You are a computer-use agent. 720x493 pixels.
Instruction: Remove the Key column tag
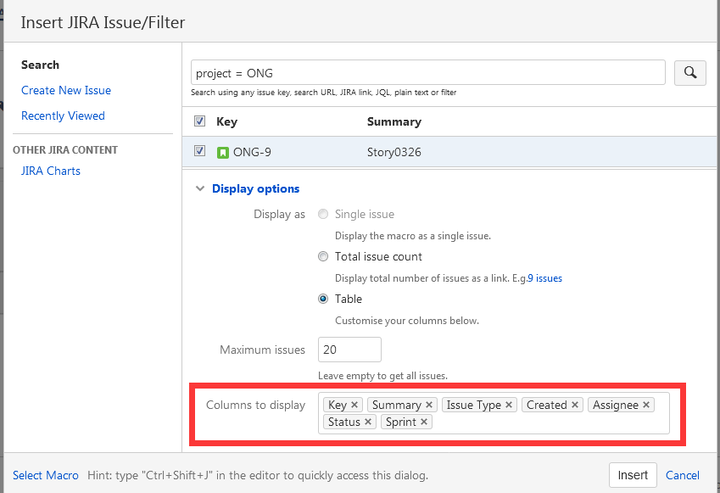pos(354,405)
